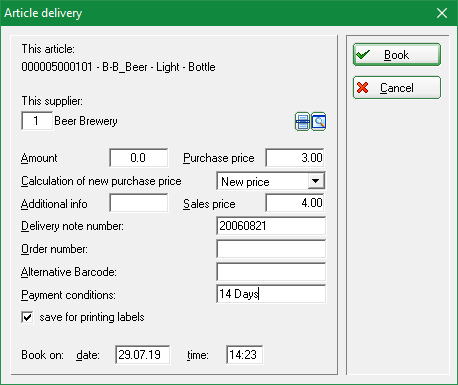Screen dimensions: 458x385
Task: Click the Delivery note number: label
Action: coord(72,226)
